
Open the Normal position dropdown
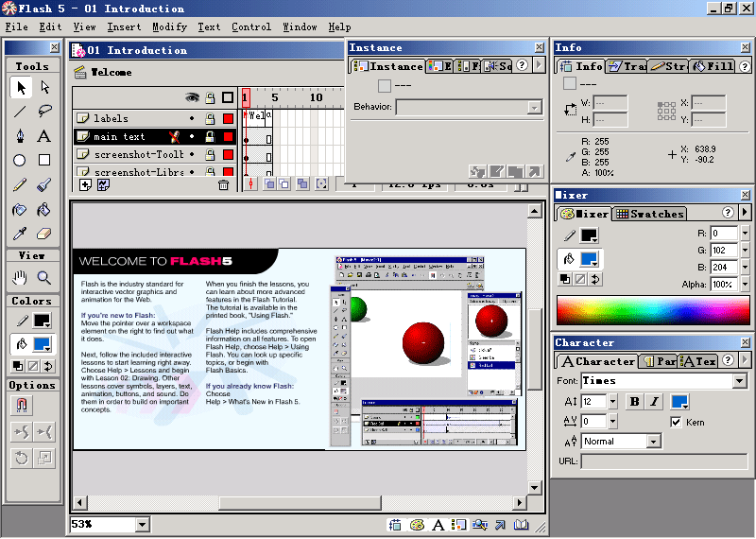pos(653,442)
